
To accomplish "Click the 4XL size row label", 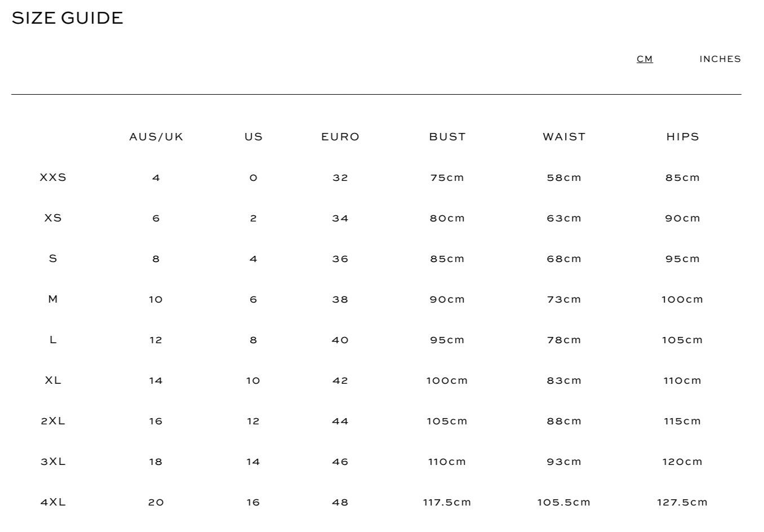I will pos(53,502).
